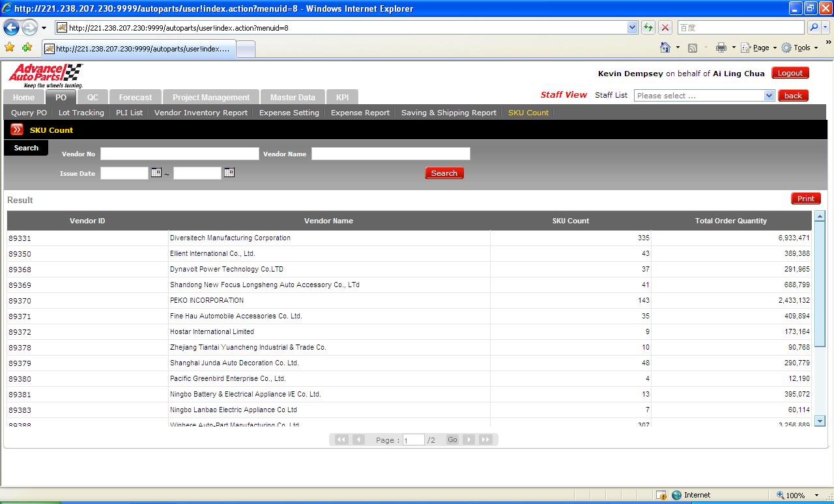
Task: Open the Master Data tab
Action: point(293,97)
